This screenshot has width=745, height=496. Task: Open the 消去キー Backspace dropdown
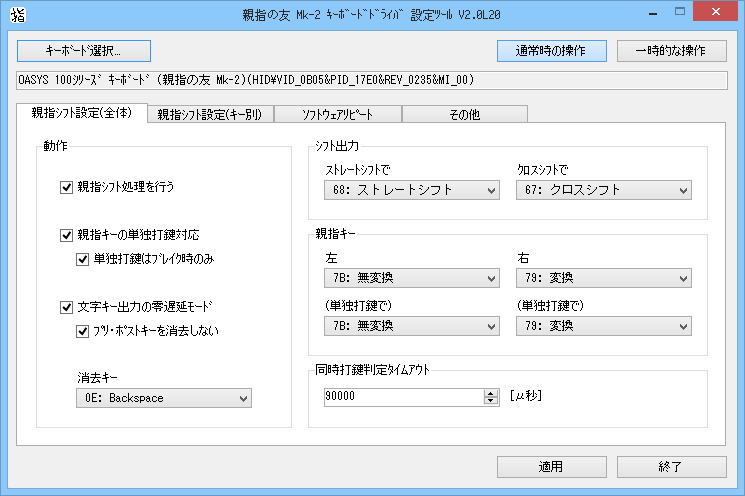[x=163, y=399]
